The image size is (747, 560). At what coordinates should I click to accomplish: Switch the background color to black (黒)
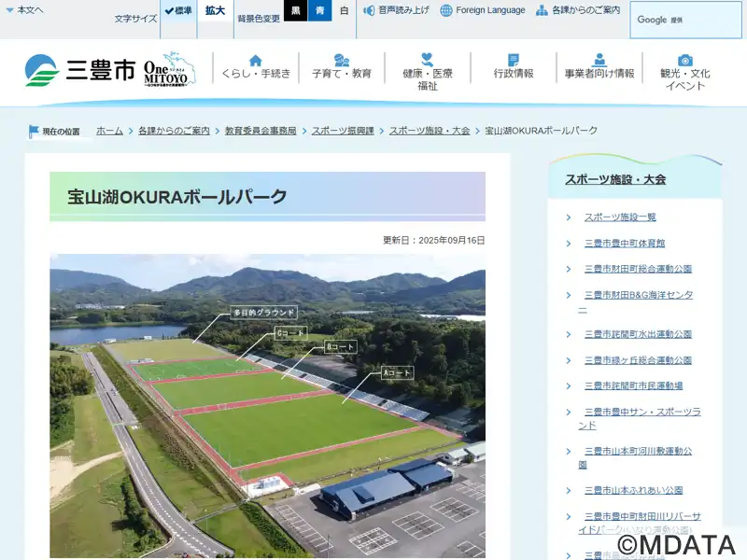(295, 11)
